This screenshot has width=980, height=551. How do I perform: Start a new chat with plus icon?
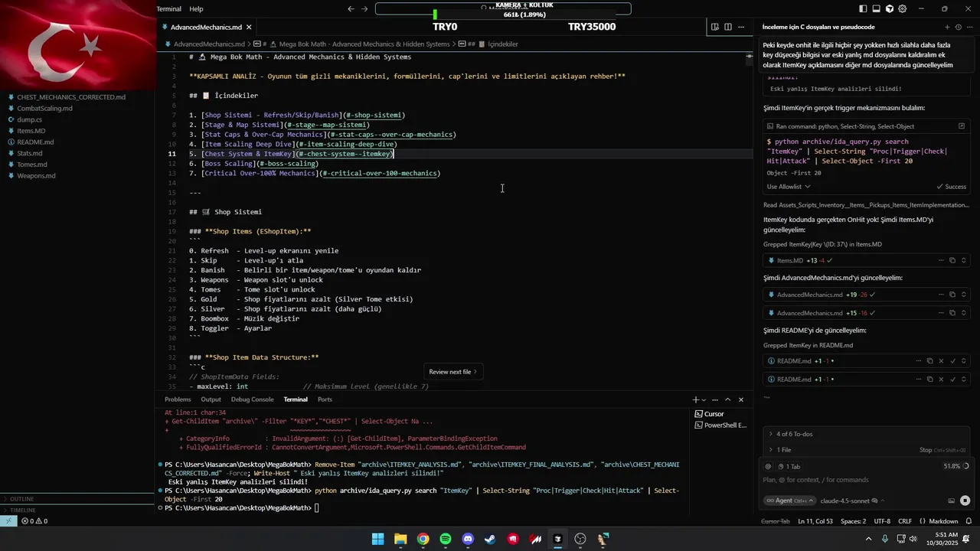click(x=947, y=27)
